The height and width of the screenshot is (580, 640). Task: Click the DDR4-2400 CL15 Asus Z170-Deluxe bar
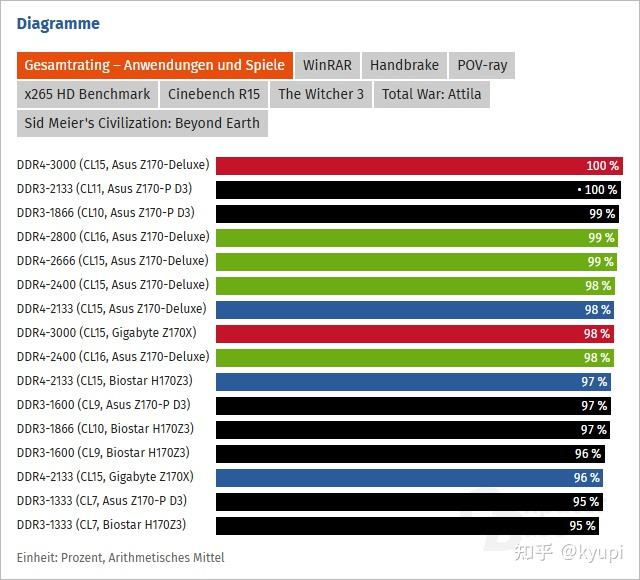415,286
